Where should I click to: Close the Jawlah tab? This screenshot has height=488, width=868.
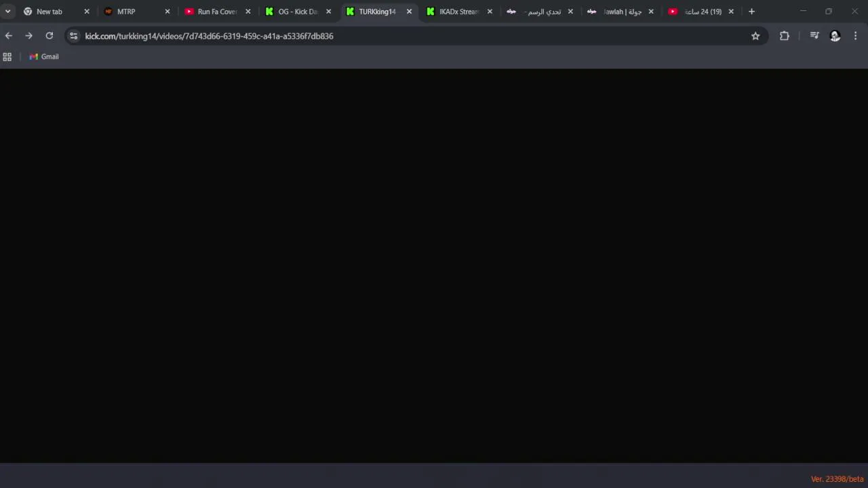[x=651, y=12]
